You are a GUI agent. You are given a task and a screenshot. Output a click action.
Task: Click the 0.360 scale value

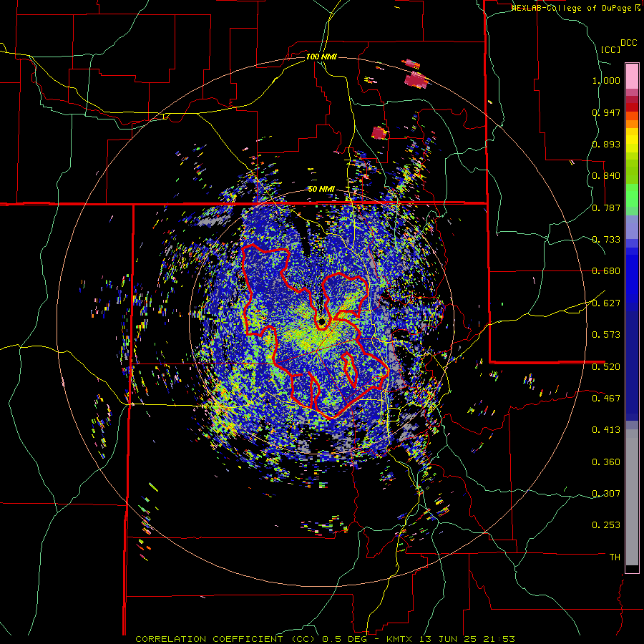pyautogui.click(x=606, y=462)
